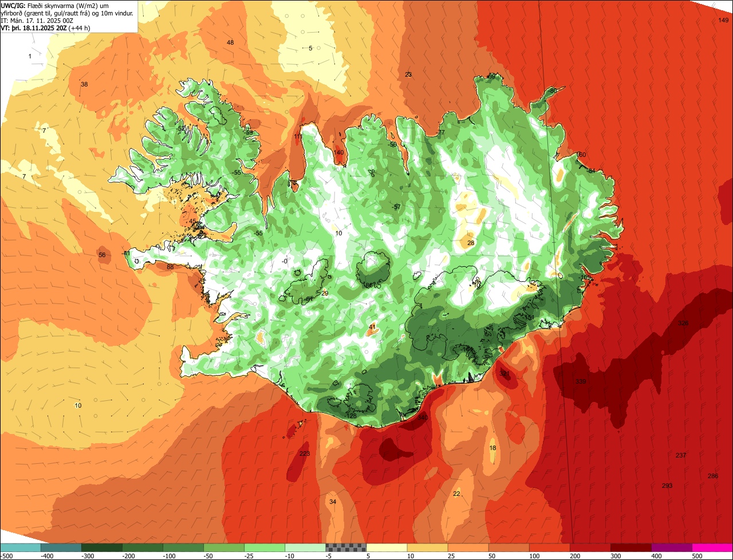Click the light teal -500 to -400 legend swatch

point(21,547)
